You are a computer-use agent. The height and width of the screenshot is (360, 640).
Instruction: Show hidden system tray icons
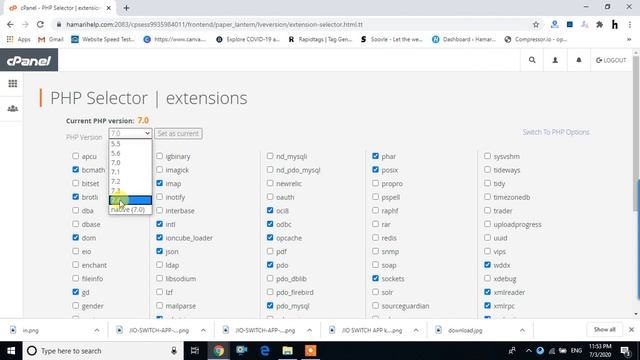(x=529, y=351)
